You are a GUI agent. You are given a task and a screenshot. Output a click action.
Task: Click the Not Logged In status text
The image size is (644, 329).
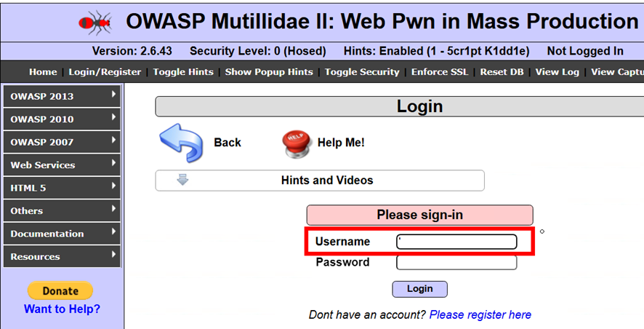(585, 52)
